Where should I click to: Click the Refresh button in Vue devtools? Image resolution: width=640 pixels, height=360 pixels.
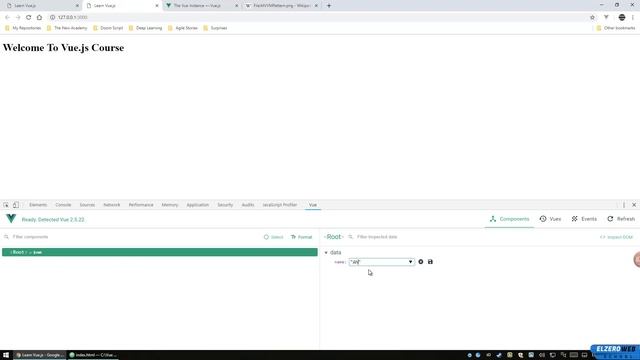621,219
